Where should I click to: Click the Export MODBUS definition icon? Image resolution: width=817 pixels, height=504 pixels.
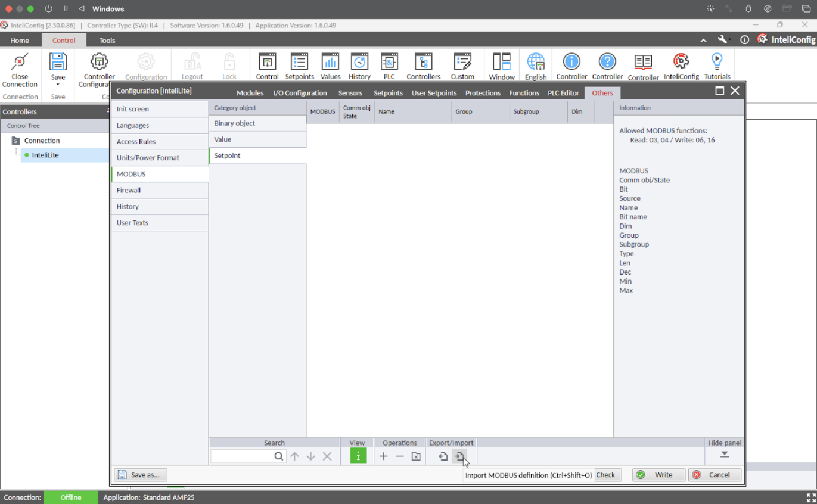tap(443, 456)
